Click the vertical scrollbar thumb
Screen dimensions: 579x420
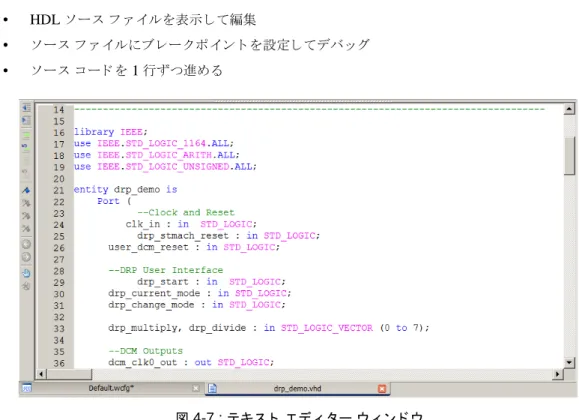(569, 155)
